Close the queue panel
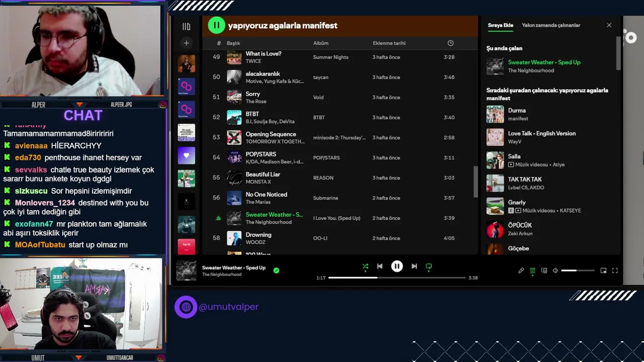This screenshot has height=362, width=644. (x=609, y=25)
